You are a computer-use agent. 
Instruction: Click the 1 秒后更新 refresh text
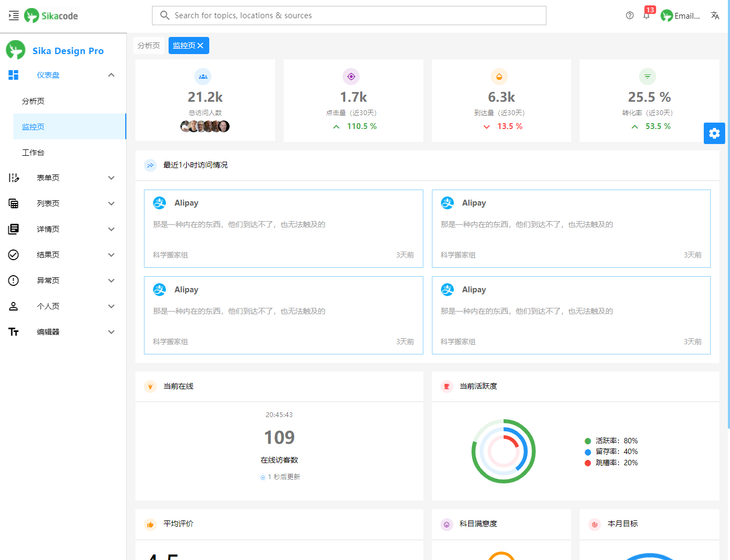coord(284,477)
